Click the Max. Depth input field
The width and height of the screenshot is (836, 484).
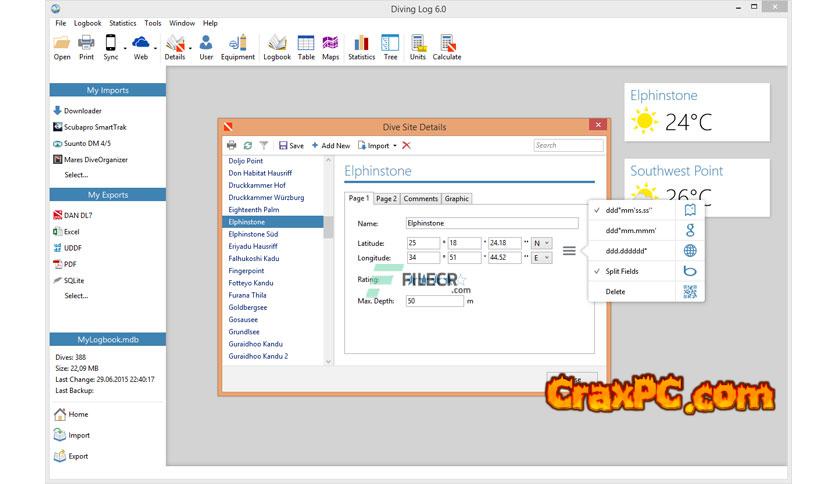(x=435, y=301)
